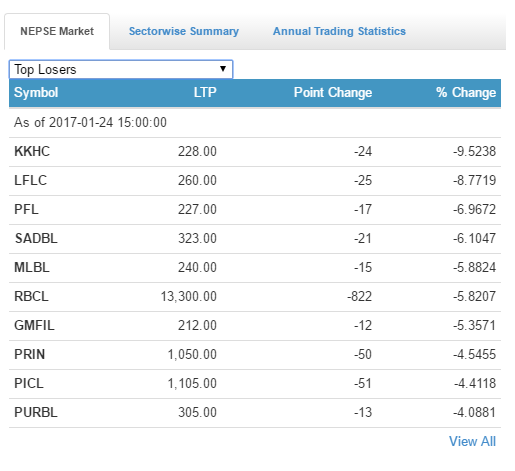Select the PICL symbol
Viewport: 515px width, 471px height.
pyautogui.click(x=29, y=383)
